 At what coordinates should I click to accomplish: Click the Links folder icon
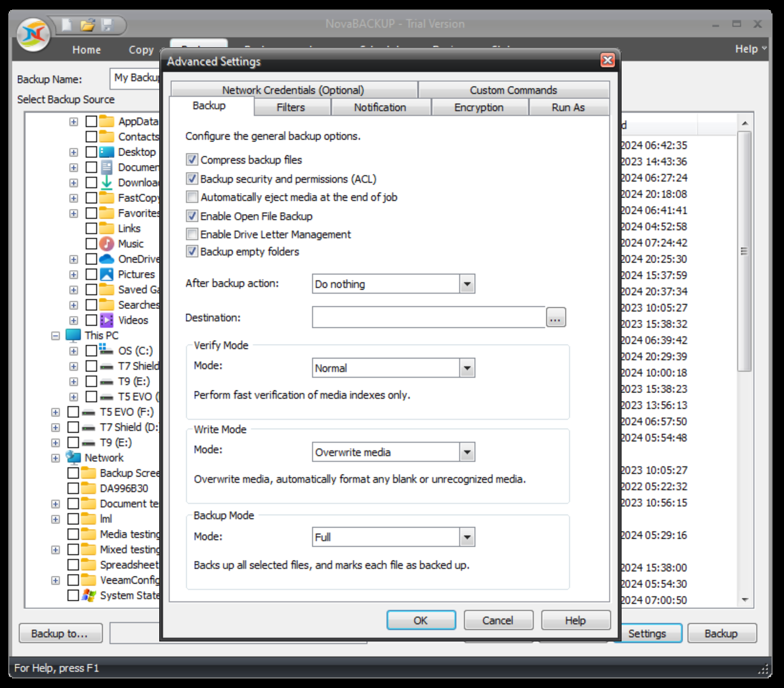[107, 228]
